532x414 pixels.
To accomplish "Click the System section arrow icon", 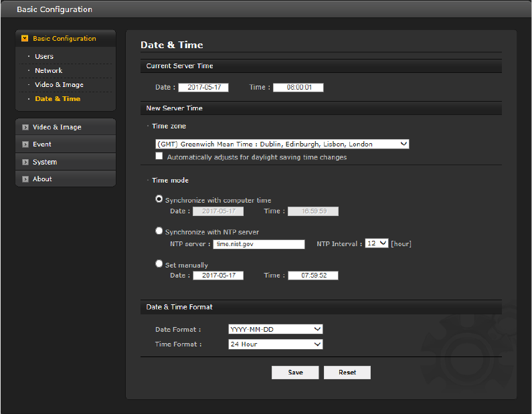I will coord(25,162).
